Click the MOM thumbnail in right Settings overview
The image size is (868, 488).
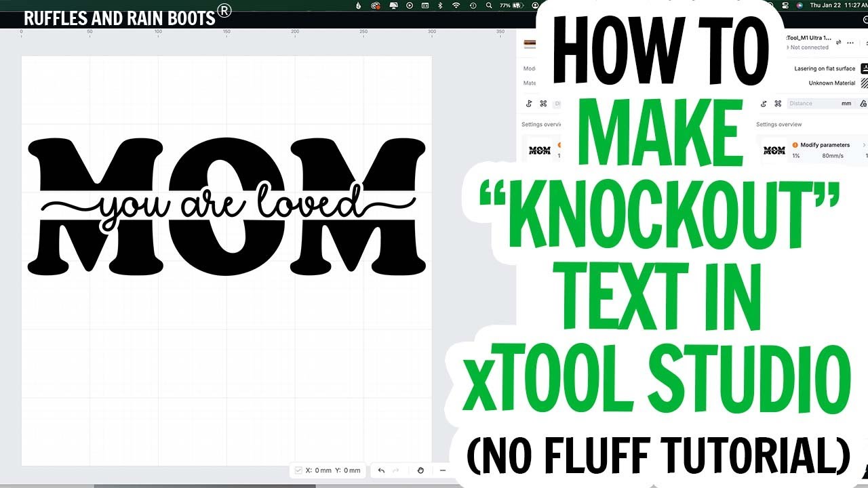tap(774, 150)
